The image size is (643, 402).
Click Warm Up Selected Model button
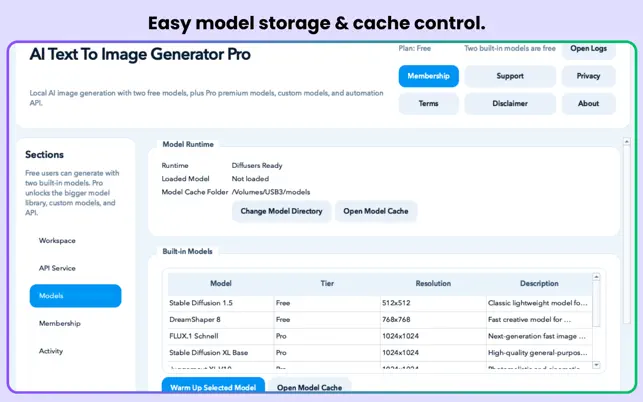(x=213, y=386)
